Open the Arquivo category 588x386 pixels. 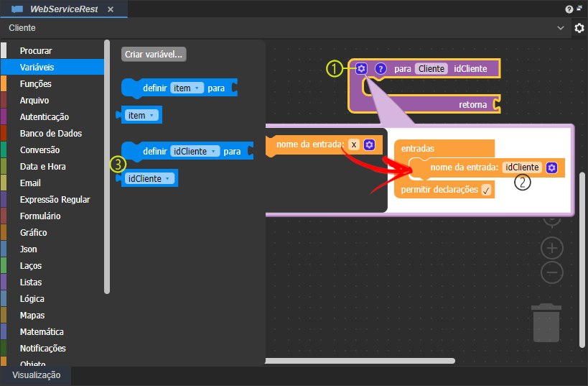coord(52,100)
